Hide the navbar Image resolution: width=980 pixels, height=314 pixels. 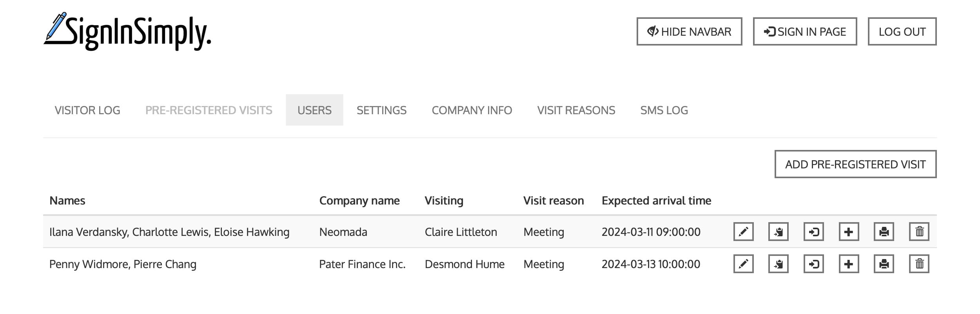click(x=689, y=31)
